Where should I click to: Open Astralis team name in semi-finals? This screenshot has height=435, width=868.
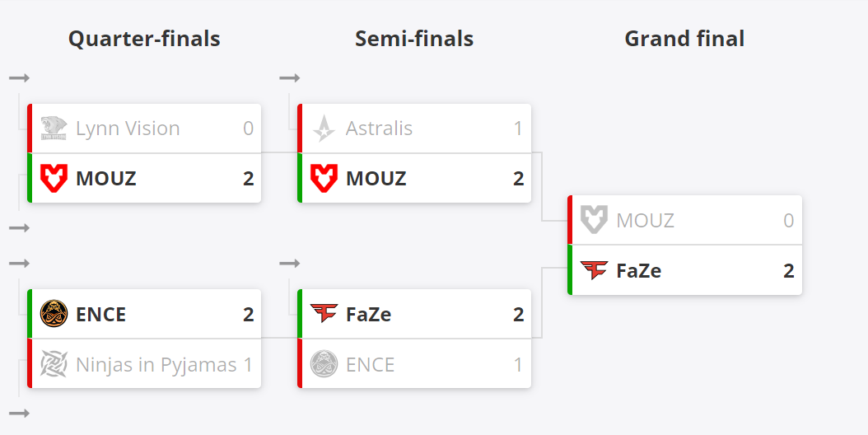point(379,128)
